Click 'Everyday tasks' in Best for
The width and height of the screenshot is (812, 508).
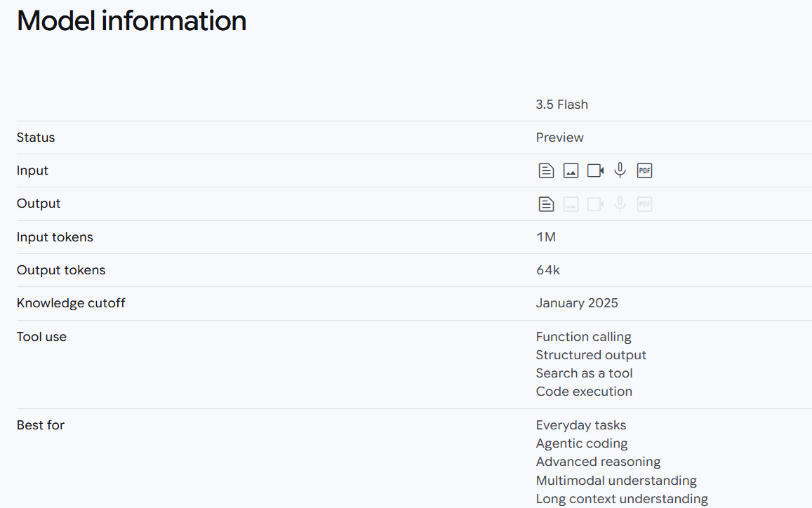pyautogui.click(x=581, y=426)
